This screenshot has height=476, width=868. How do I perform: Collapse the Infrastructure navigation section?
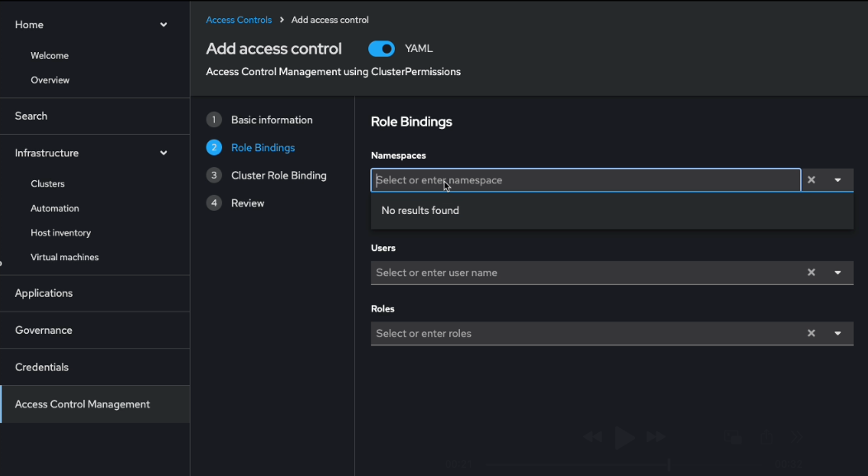(163, 153)
